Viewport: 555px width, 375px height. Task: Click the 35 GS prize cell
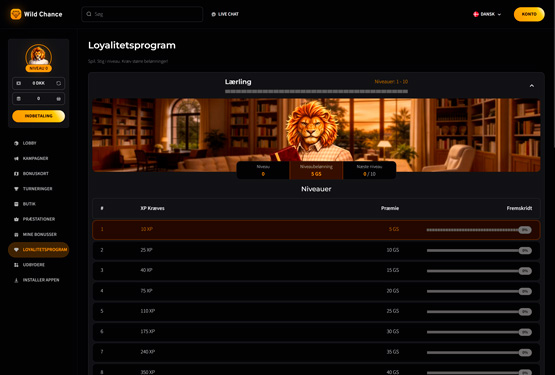pos(393,352)
